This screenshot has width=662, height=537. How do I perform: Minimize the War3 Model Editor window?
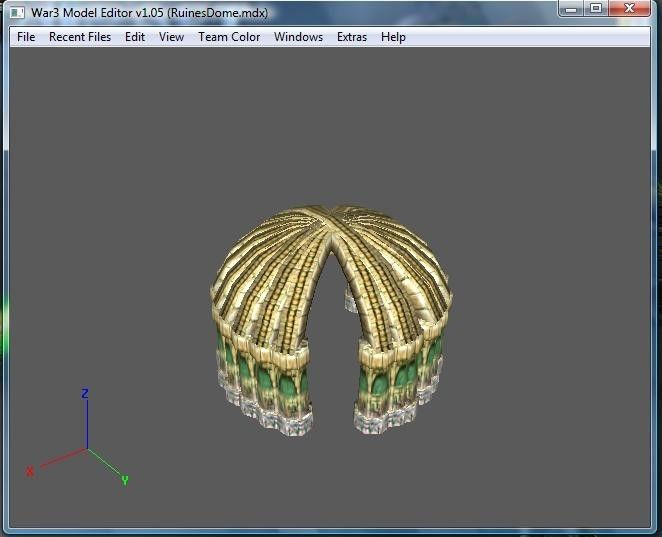(571, 8)
